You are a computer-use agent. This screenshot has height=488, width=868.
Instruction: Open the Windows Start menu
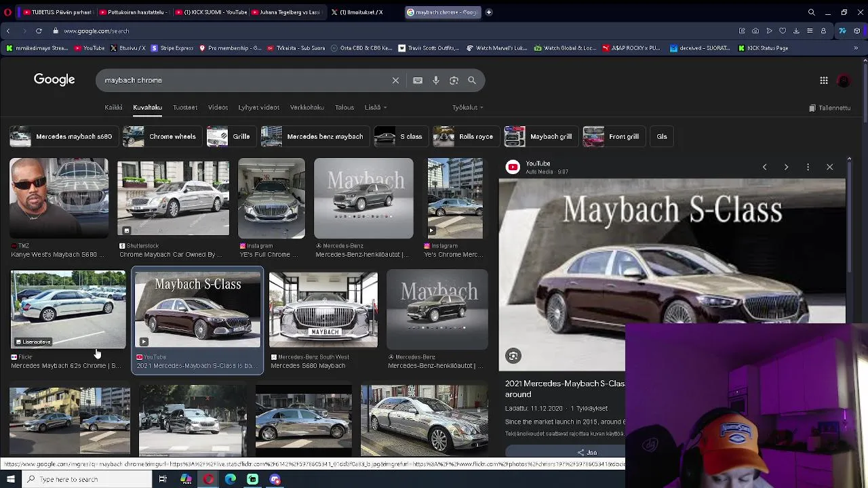click(x=10, y=479)
